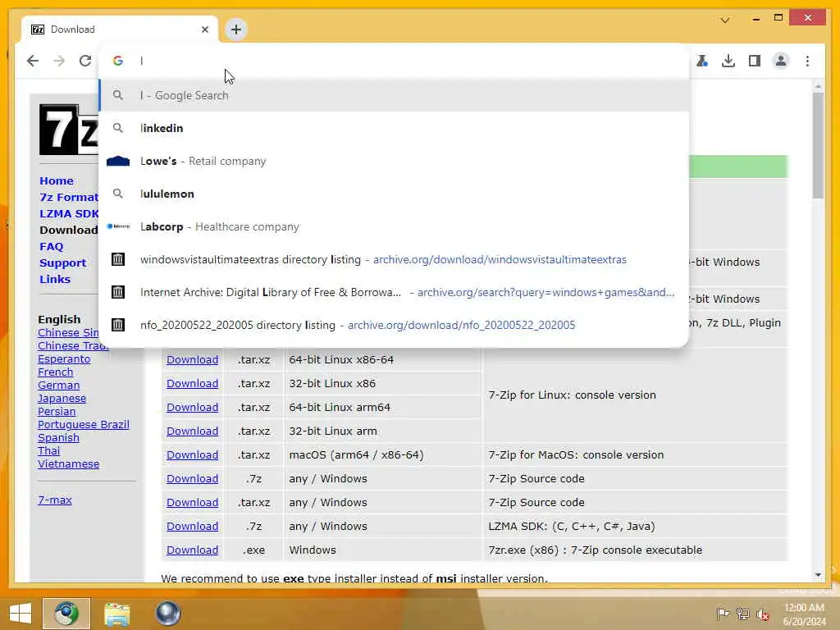The width and height of the screenshot is (840, 630).
Task: Open Chrome Labs flask icon
Action: coord(702,61)
